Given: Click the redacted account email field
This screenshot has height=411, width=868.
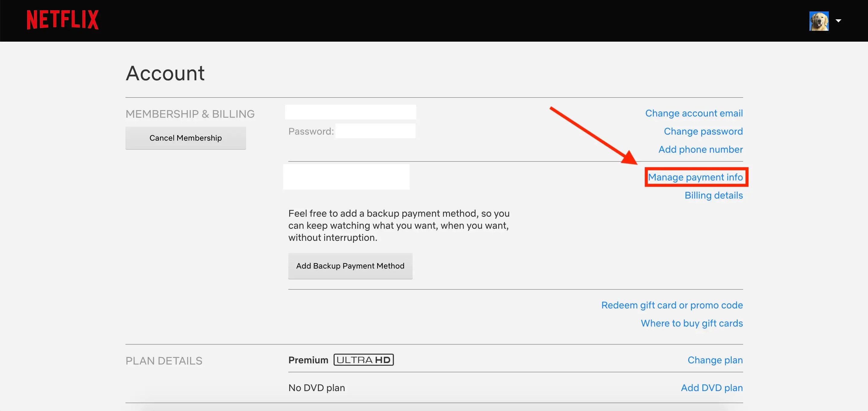Looking at the screenshot, I should [x=350, y=112].
